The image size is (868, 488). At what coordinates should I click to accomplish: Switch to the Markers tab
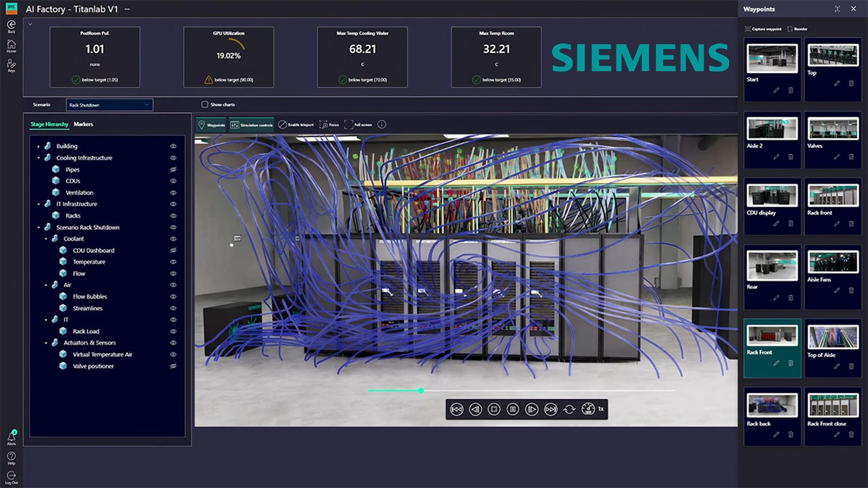pyautogui.click(x=83, y=124)
